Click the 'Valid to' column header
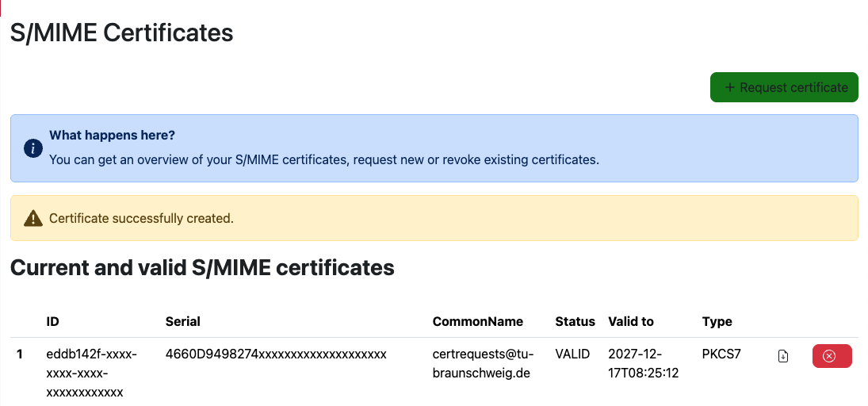Image resolution: width=868 pixels, height=406 pixels. (x=630, y=321)
